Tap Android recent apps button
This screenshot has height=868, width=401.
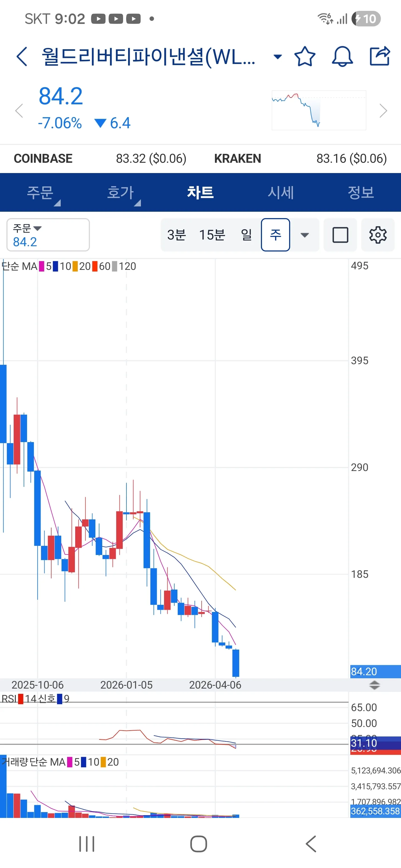87,844
